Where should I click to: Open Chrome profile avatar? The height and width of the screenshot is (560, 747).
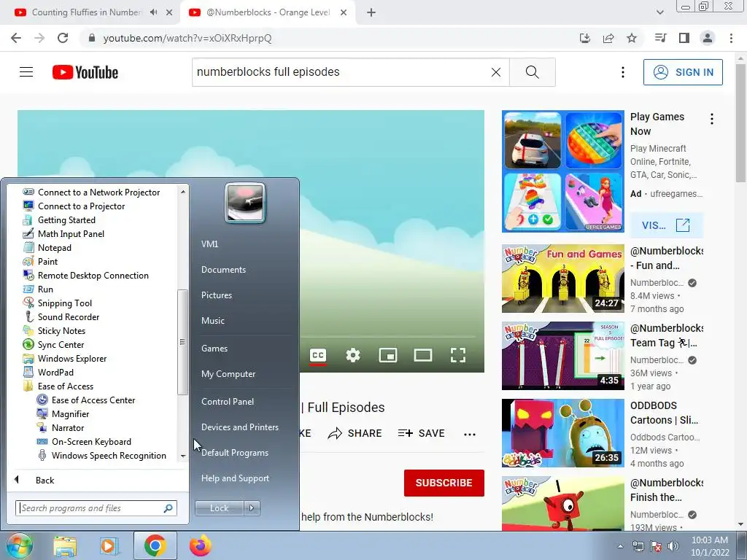coord(708,38)
